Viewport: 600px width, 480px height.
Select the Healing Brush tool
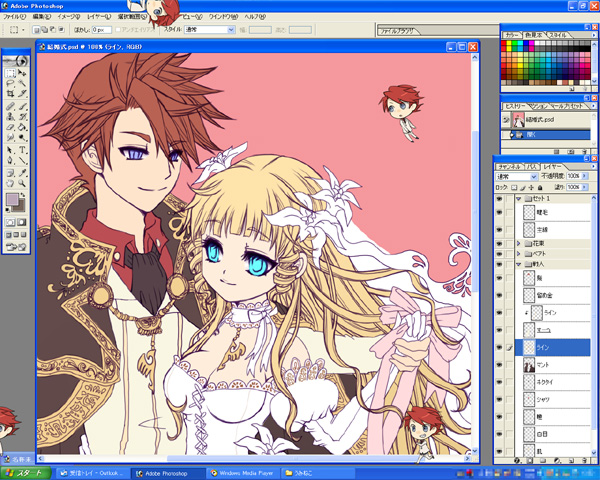coord(10,106)
